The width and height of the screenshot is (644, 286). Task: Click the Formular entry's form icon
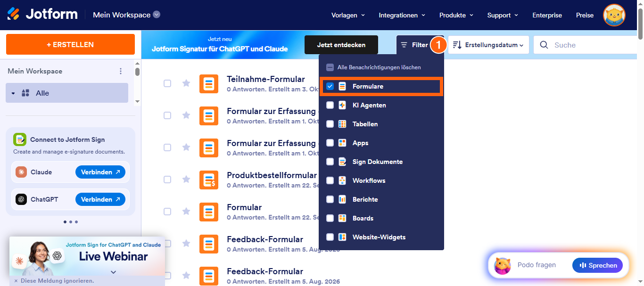coord(208,212)
